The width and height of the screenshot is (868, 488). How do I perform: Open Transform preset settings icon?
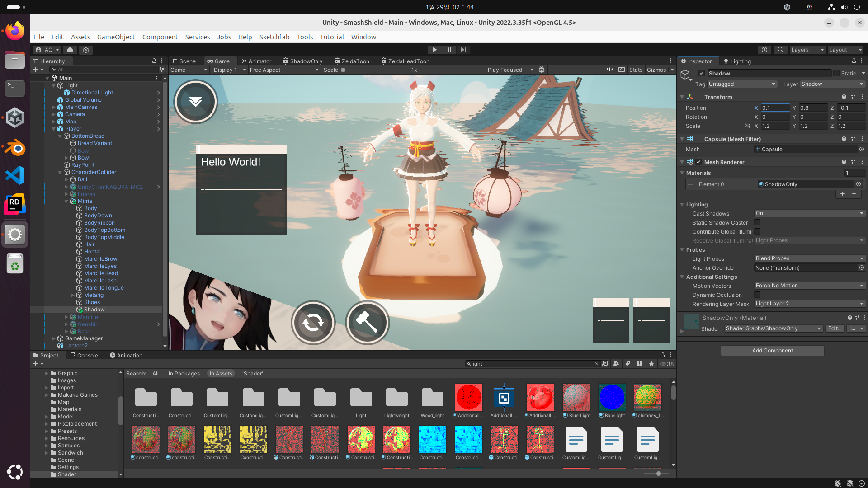[x=853, y=97]
